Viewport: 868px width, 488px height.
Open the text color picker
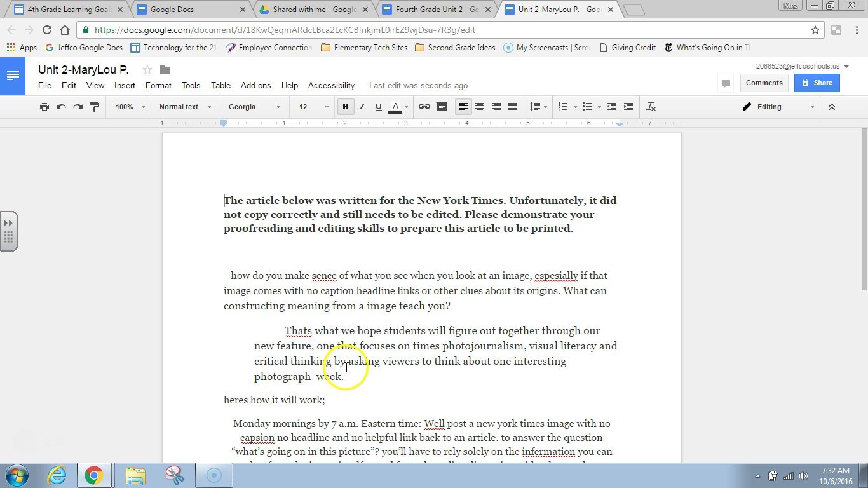pyautogui.click(x=396, y=107)
